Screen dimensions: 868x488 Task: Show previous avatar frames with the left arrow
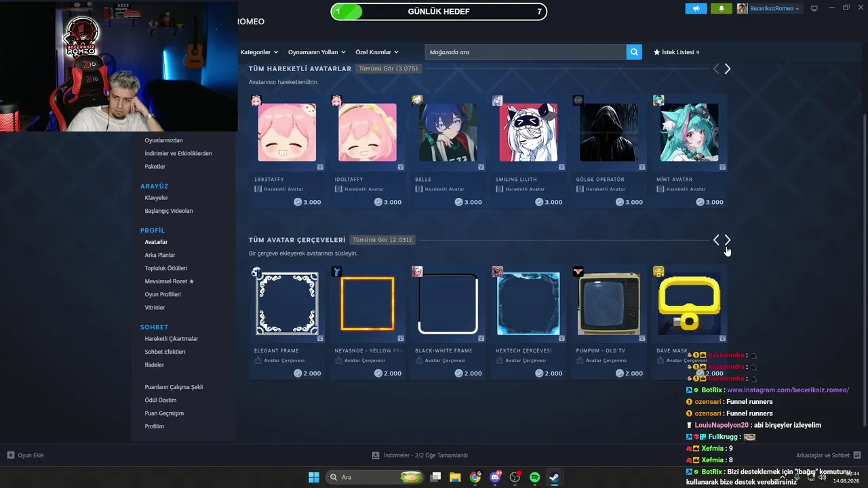tap(716, 240)
